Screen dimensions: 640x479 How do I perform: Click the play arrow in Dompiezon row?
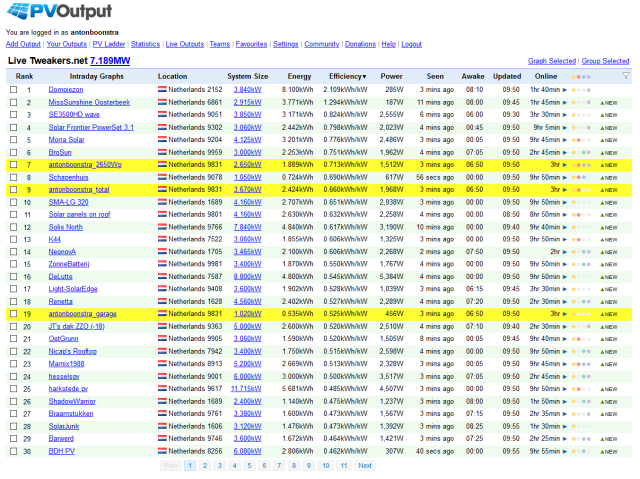[x=565, y=90]
